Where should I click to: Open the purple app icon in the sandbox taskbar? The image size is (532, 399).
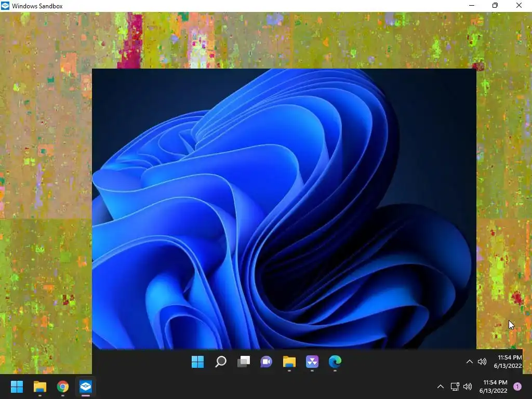312,362
